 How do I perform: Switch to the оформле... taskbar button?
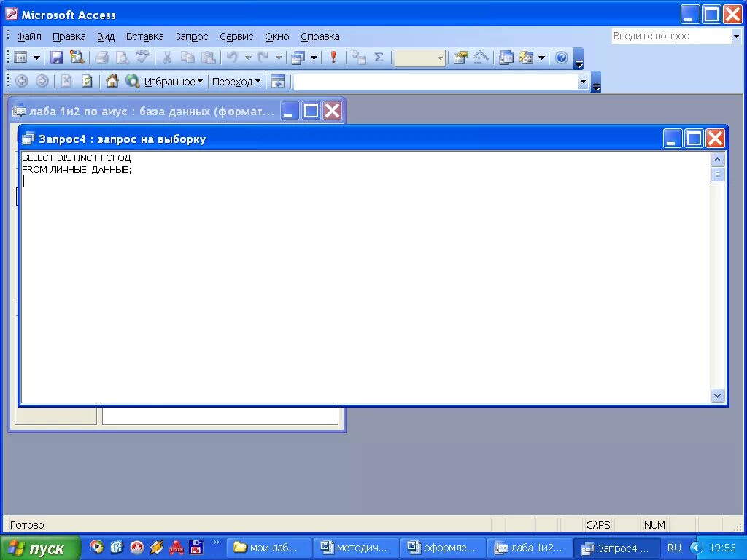(443, 548)
